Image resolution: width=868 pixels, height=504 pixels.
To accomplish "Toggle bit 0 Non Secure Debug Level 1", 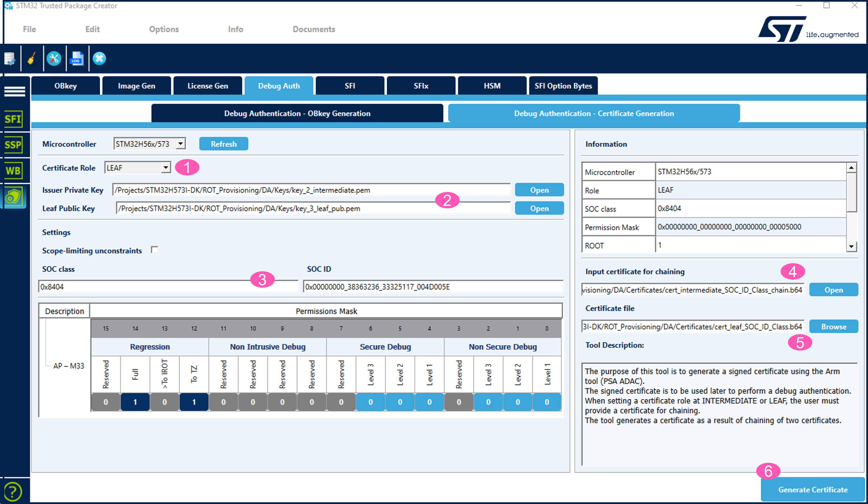I will click(x=547, y=402).
